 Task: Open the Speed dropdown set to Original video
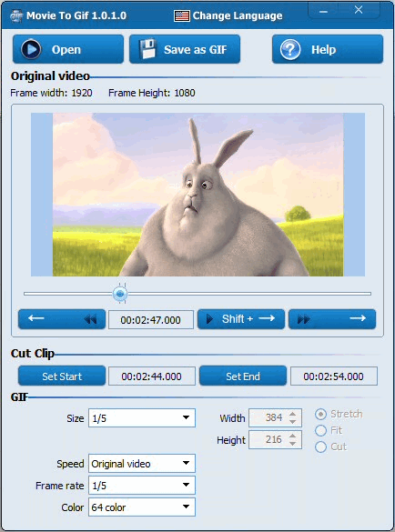click(x=142, y=463)
